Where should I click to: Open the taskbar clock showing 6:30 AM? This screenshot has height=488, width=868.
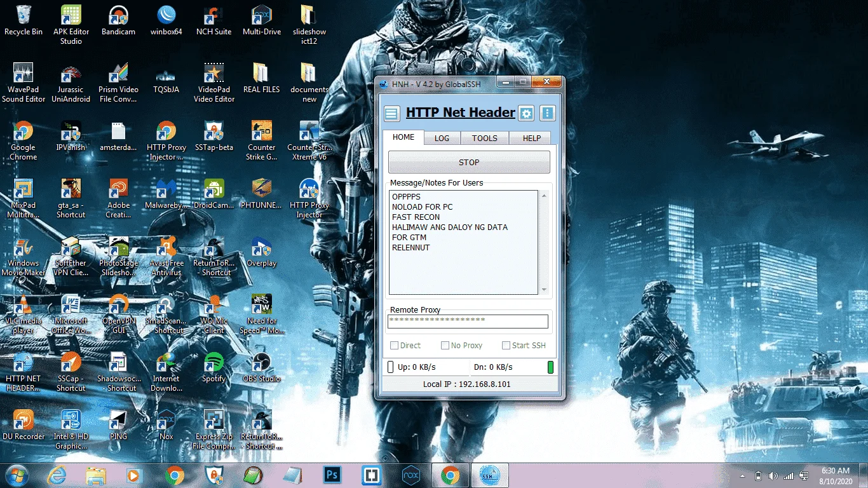pos(835,475)
